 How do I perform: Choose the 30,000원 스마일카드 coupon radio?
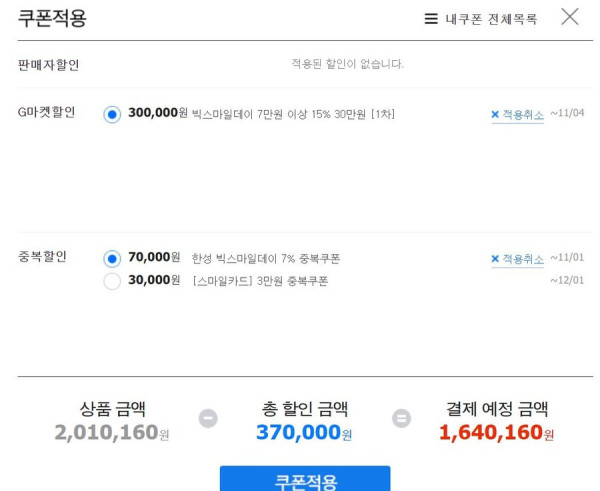click(112, 281)
